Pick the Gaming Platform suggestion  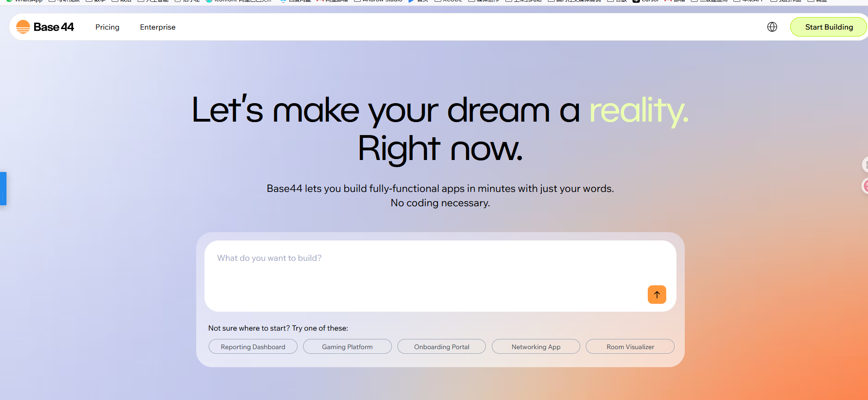click(x=347, y=347)
